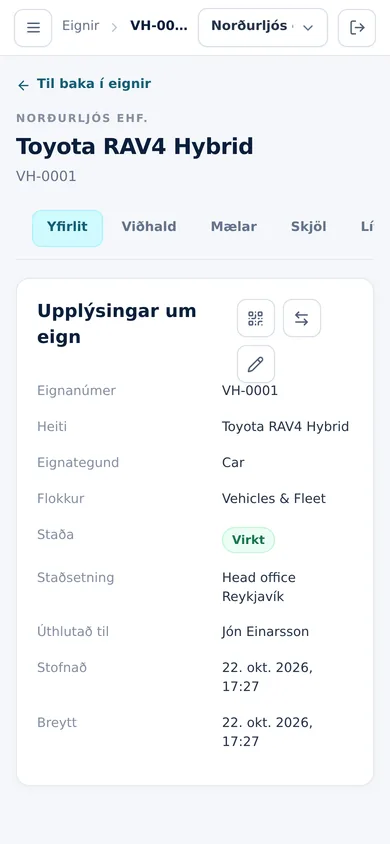The image size is (390, 844).
Task: Click the assignee Jón Einarsson
Action: click(266, 632)
